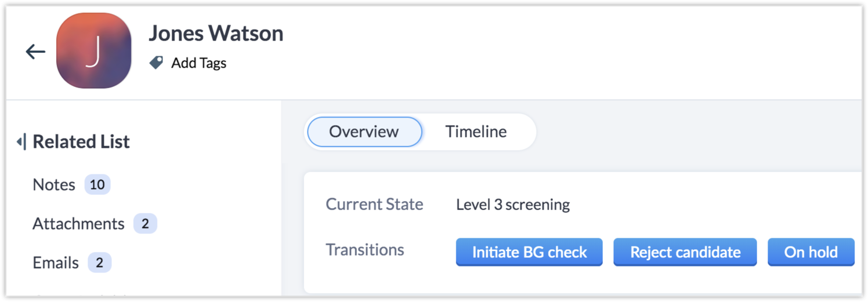Collapse the Related List panel

click(x=21, y=141)
